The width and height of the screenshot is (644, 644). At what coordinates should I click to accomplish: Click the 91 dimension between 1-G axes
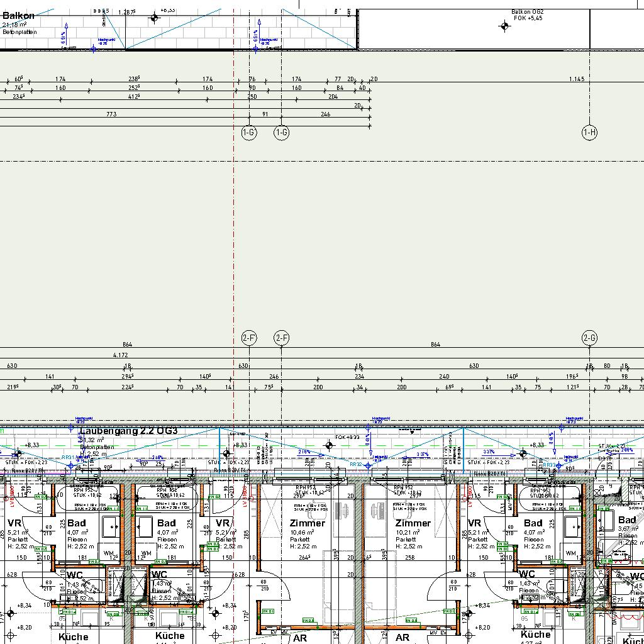coord(265,114)
